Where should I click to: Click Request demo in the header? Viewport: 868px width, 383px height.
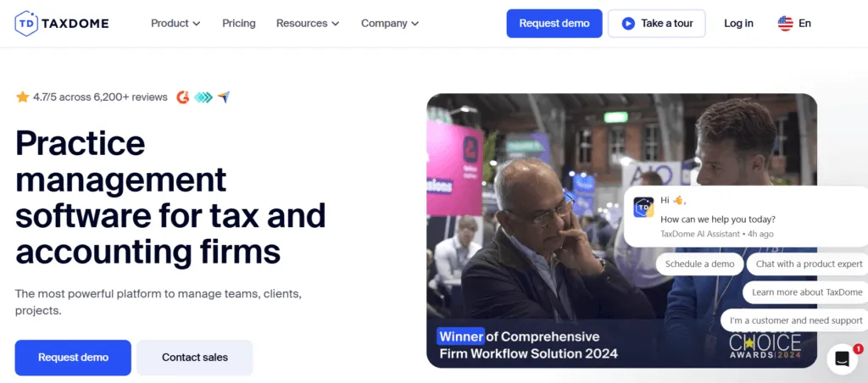(x=554, y=23)
